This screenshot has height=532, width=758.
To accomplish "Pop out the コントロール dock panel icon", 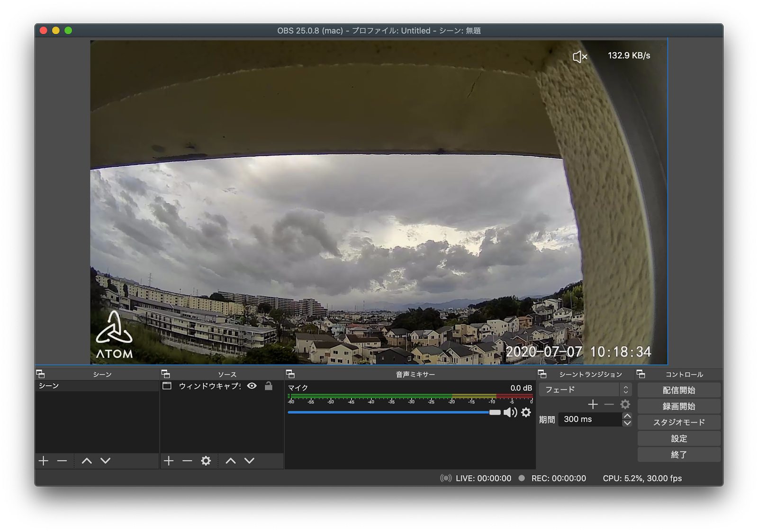I will 641,374.
